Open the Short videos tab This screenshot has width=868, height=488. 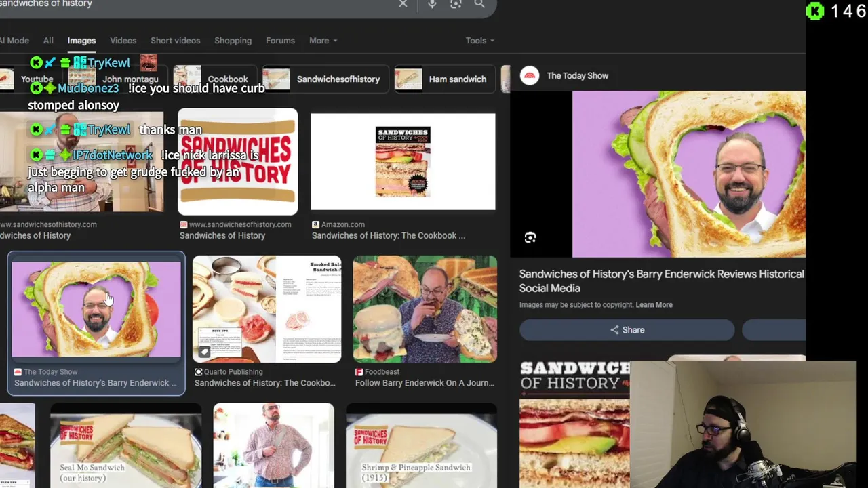click(175, 41)
